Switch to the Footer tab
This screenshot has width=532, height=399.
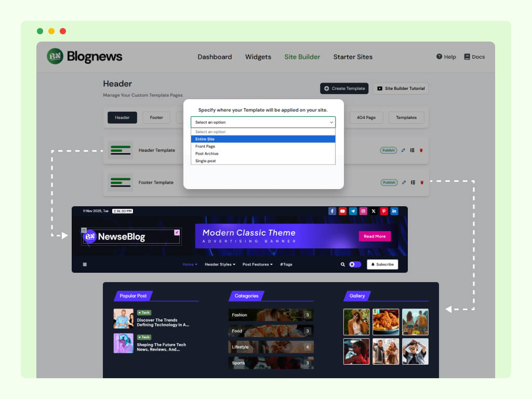click(x=156, y=117)
